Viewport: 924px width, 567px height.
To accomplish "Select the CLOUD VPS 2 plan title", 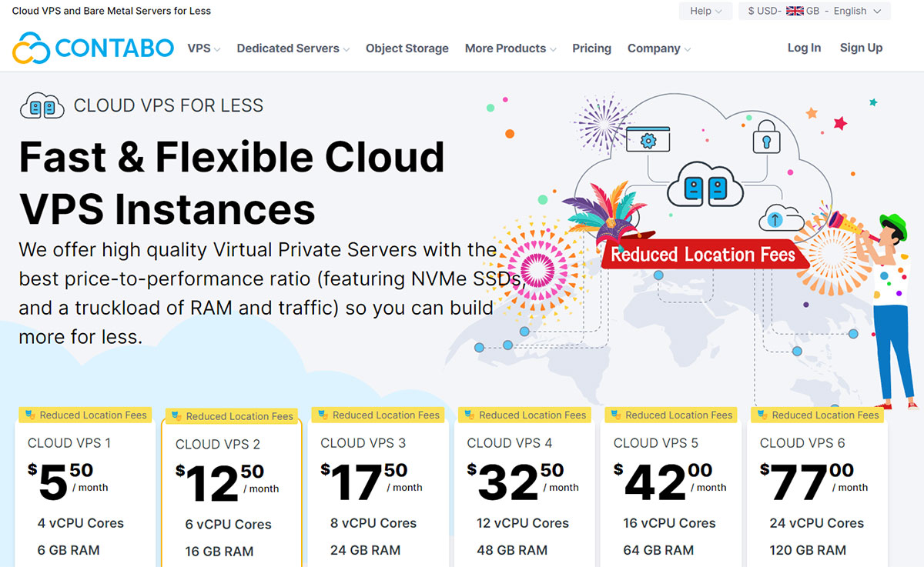I will point(218,444).
